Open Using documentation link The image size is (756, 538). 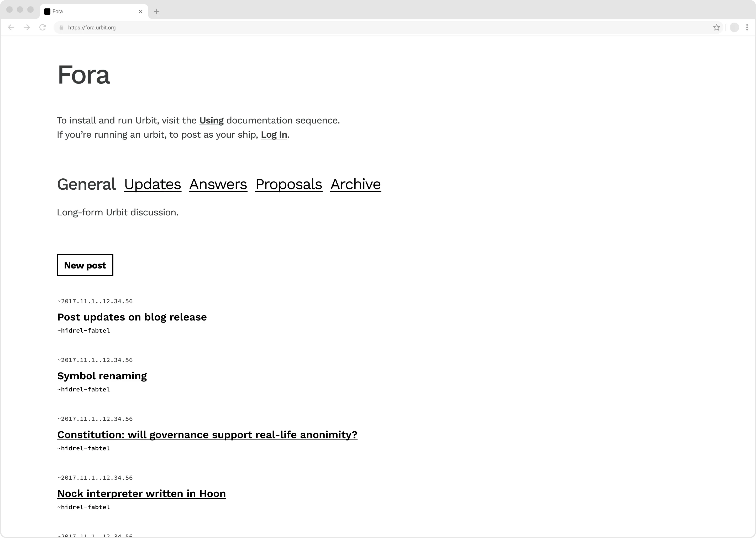point(211,121)
